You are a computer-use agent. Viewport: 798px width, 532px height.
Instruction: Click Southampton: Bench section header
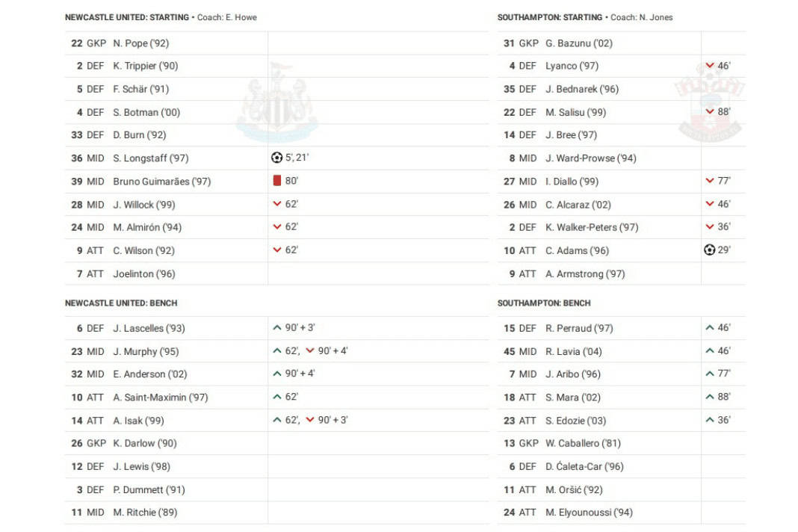pyautogui.click(x=544, y=303)
